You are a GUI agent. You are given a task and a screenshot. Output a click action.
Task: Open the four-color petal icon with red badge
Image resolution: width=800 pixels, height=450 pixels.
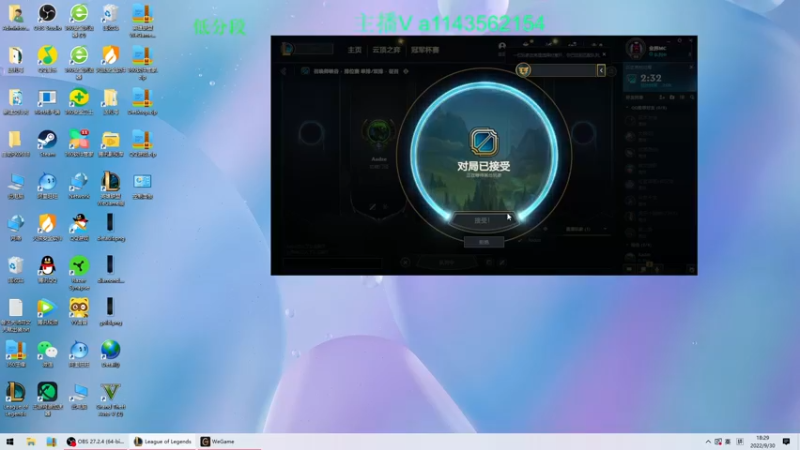click(79, 143)
